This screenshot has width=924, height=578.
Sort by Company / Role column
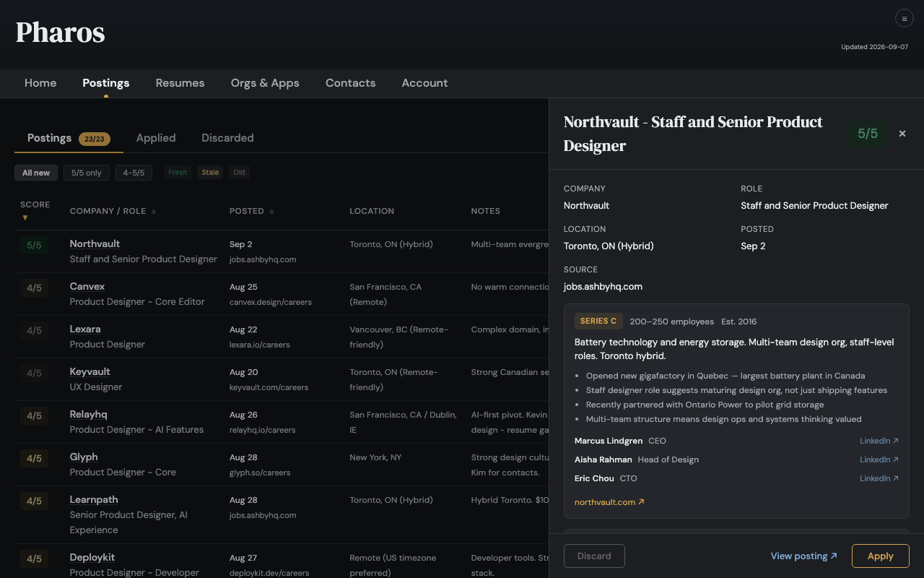[113, 211]
